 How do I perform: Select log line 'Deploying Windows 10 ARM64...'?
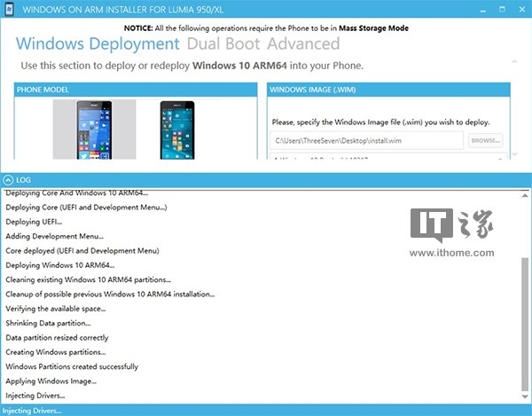click(x=60, y=265)
